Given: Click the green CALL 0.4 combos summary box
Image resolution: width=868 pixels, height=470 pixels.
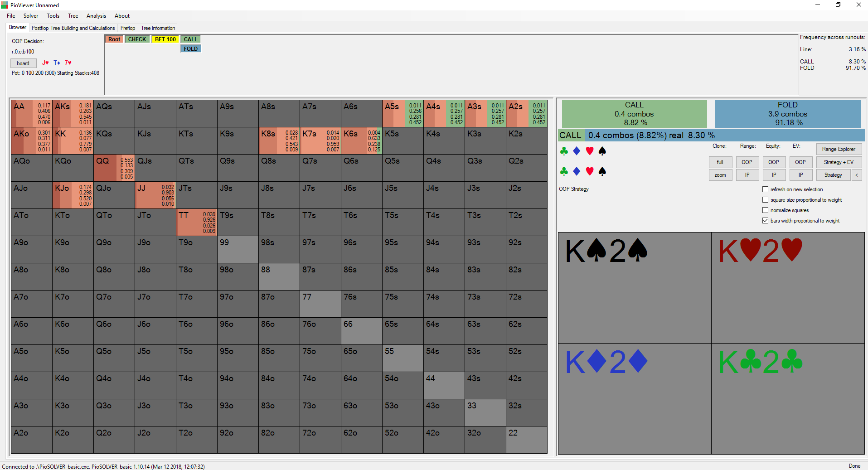Looking at the screenshot, I should (634, 114).
